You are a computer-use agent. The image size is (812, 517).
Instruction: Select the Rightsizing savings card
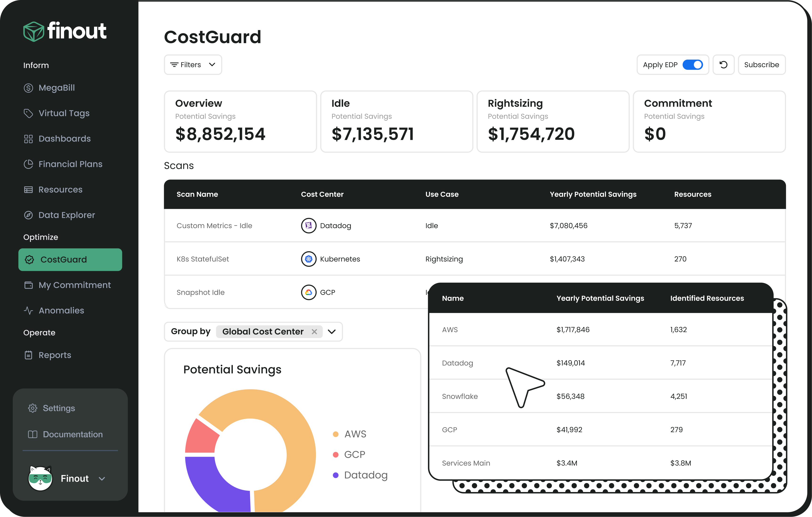pos(553,121)
